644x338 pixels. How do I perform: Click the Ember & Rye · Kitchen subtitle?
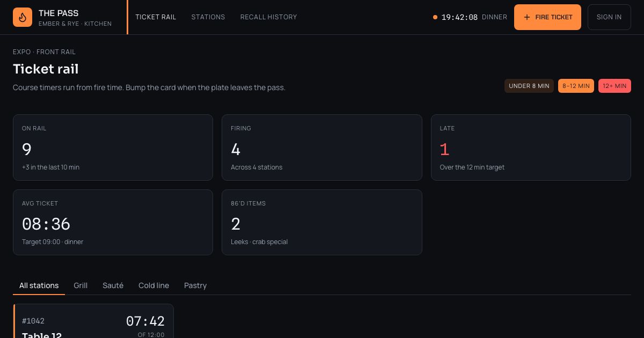point(75,24)
